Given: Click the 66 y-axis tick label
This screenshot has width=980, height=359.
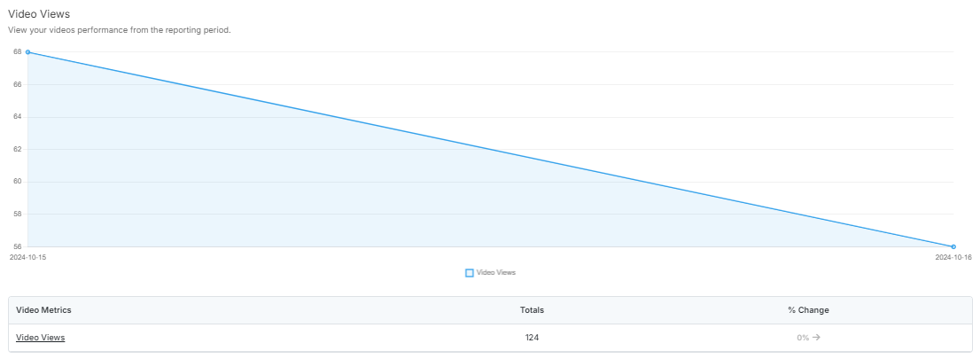Looking at the screenshot, I should [18, 84].
